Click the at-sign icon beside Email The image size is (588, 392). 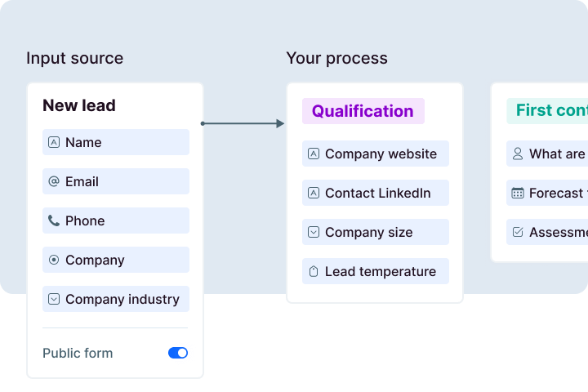tap(54, 181)
